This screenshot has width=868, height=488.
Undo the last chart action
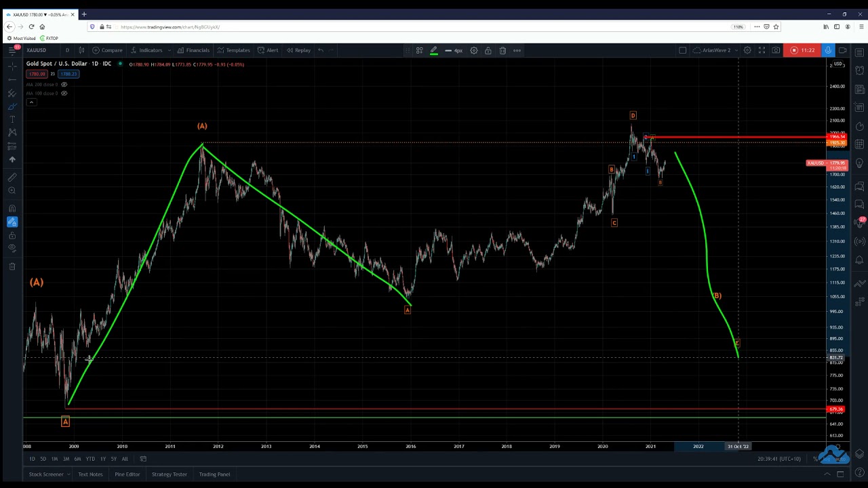(321, 50)
